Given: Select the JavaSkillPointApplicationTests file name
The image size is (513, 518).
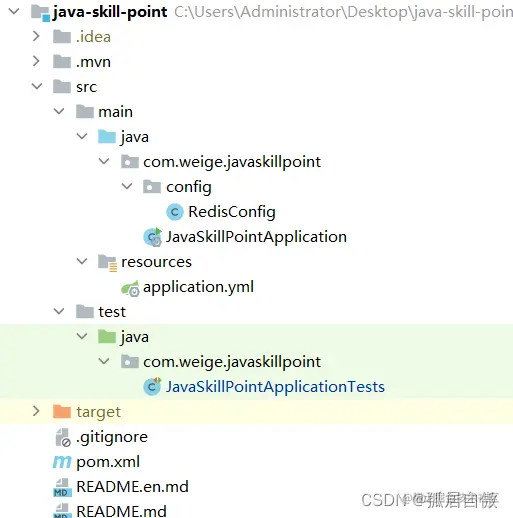Looking at the screenshot, I should pos(275,387).
